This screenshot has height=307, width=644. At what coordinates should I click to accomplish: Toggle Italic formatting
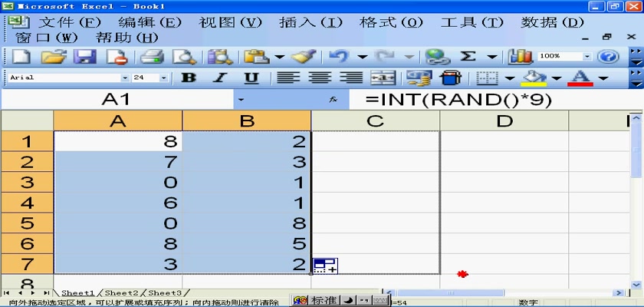click(x=220, y=78)
